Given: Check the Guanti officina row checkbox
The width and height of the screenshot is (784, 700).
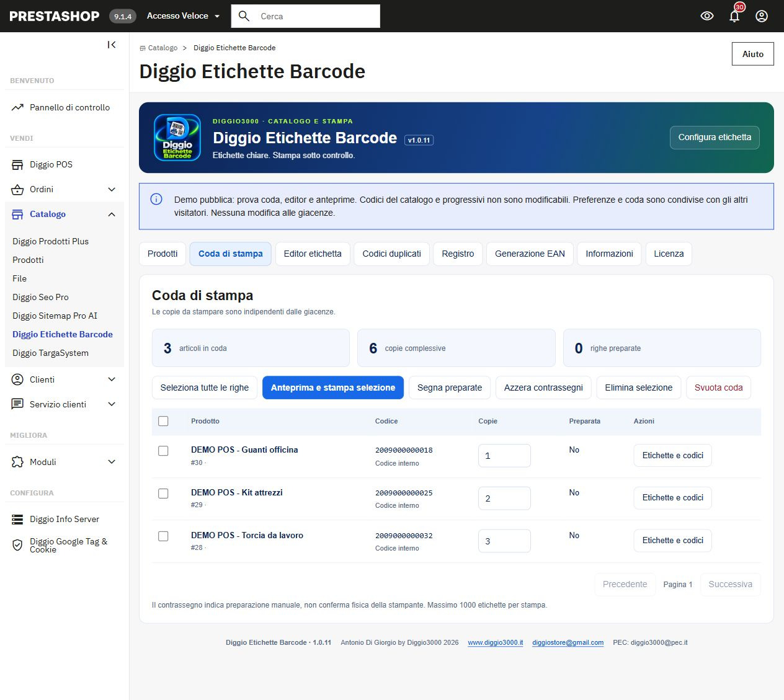Looking at the screenshot, I should coord(163,451).
